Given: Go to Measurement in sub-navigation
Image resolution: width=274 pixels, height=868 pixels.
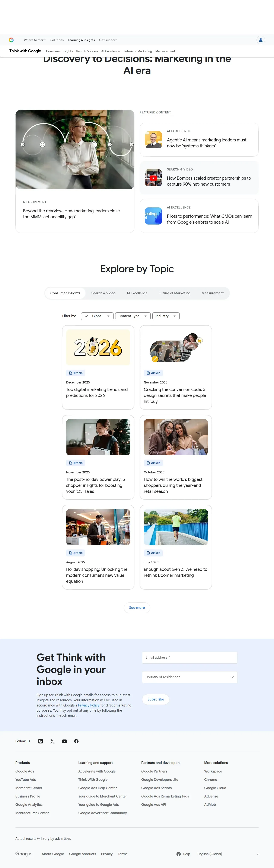Looking at the screenshot, I should pyautogui.click(x=165, y=51).
